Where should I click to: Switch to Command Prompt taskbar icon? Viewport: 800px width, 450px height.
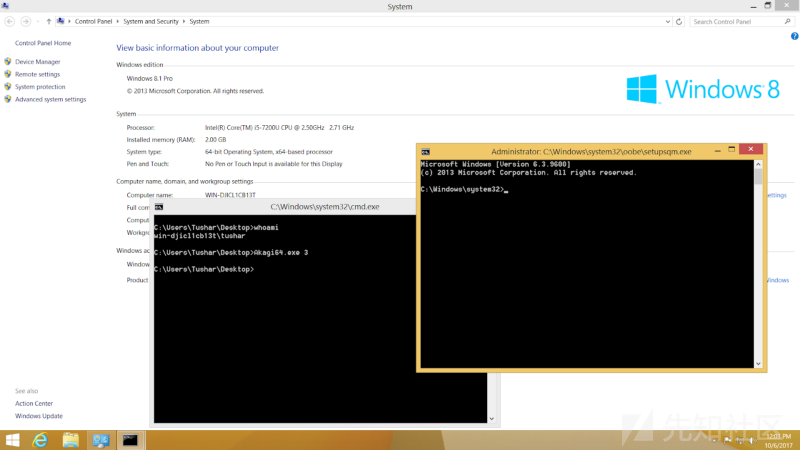tap(131, 440)
